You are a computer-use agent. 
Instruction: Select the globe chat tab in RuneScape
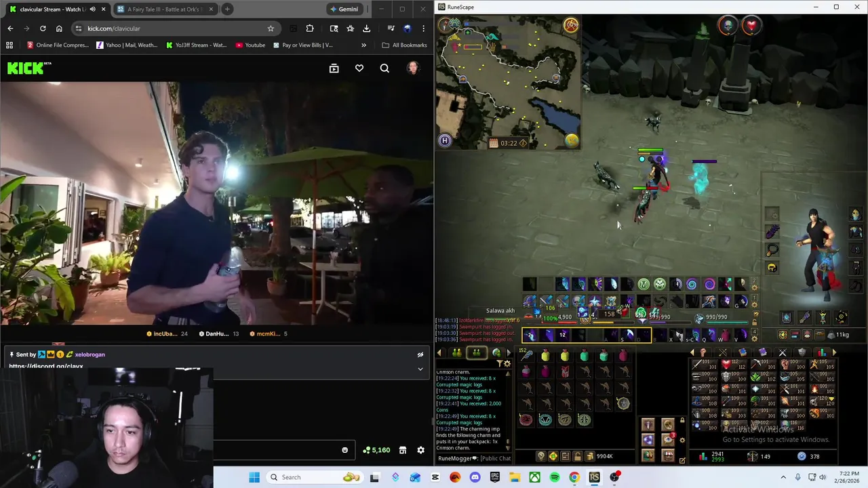(x=496, y=352)
